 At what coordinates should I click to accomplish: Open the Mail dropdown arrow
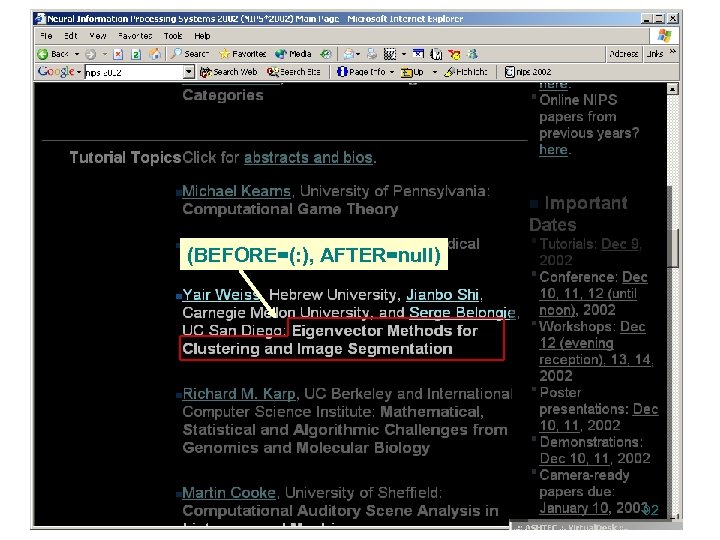coord(358,54)
